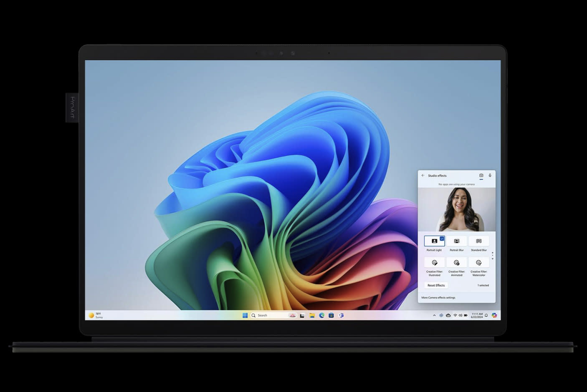Viewport: 587px width, 392px height.
Task: Open File Explorer from the taskbar
Action: [x=312, y=315]
